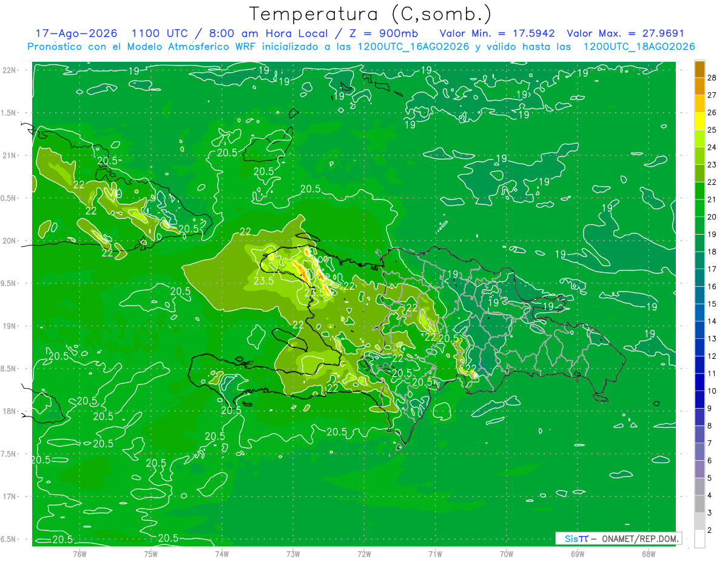
Task: Click the longitude axis label "75W"
Action: click(x=151, y=554)
